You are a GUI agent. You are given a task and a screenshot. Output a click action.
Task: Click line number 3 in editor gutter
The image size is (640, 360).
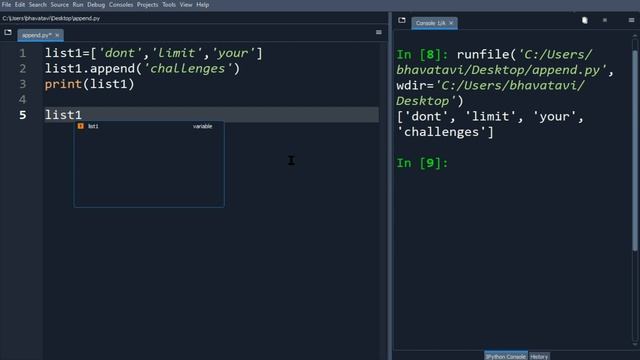pos(22,84)
